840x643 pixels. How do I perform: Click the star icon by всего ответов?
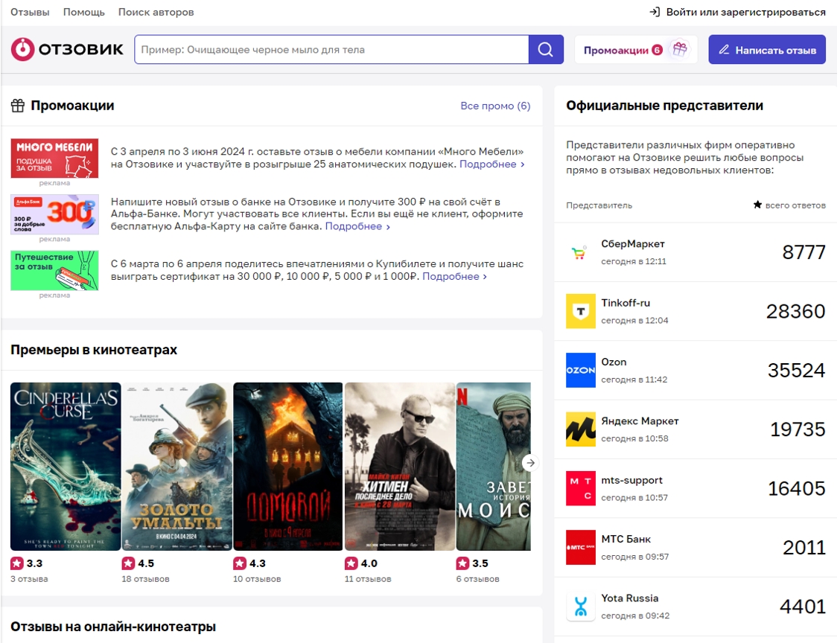coord(757,205)
